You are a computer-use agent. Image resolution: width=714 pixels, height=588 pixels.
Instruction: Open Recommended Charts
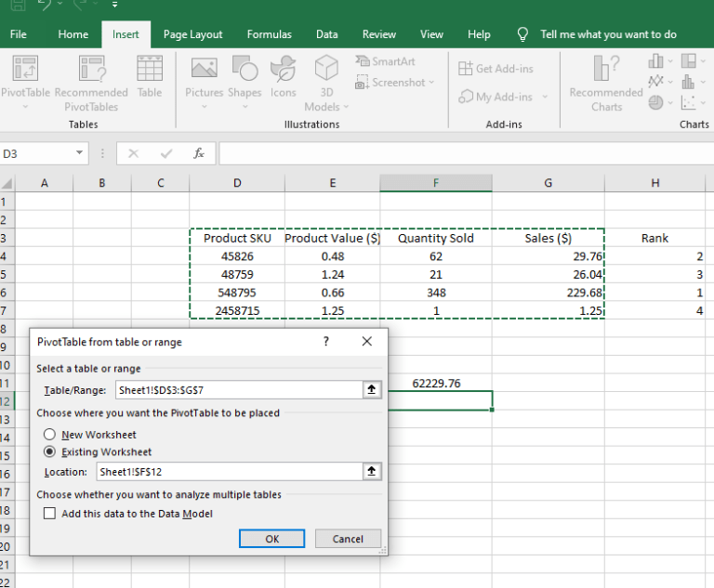coord(606,83)
